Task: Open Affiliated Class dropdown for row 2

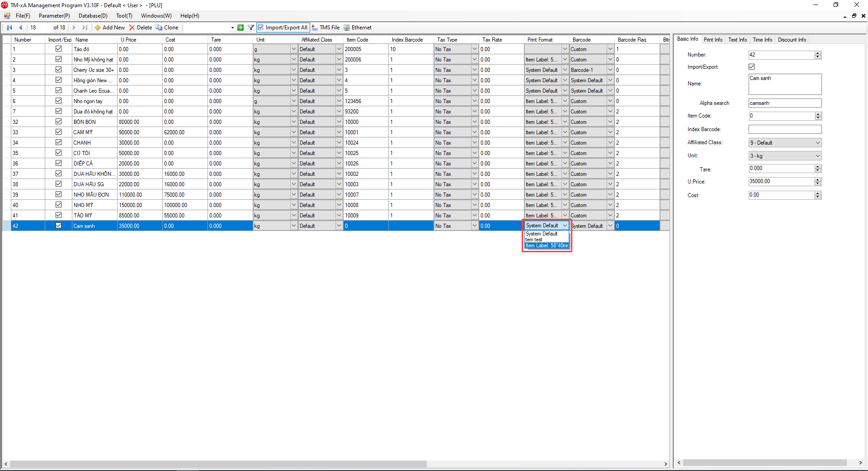Action: coord(339,59)
